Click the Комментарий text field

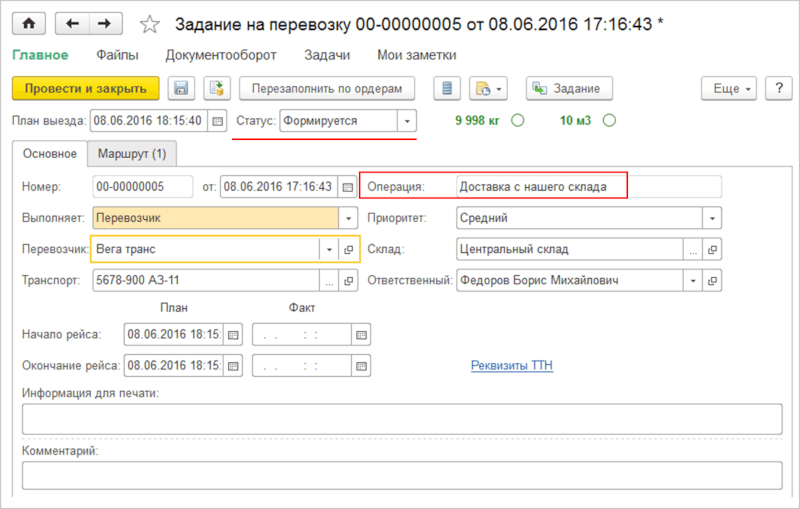tap(402, 476)
